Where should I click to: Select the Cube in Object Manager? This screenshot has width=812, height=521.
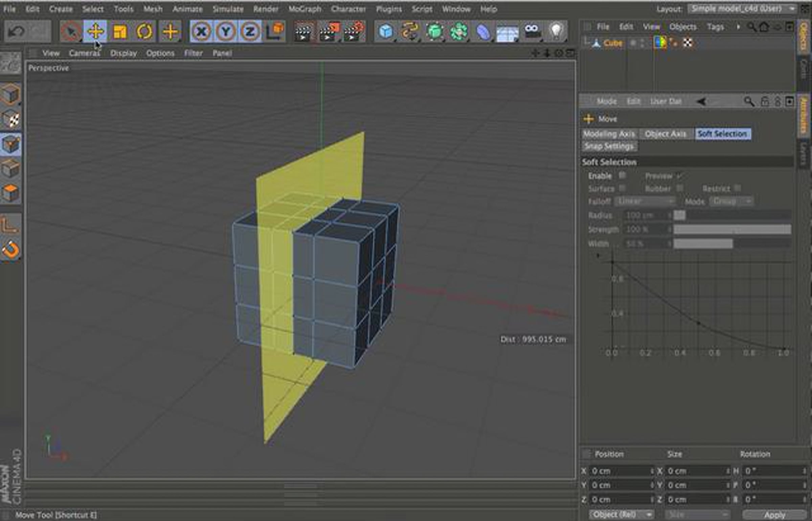(x=613, y=43)
